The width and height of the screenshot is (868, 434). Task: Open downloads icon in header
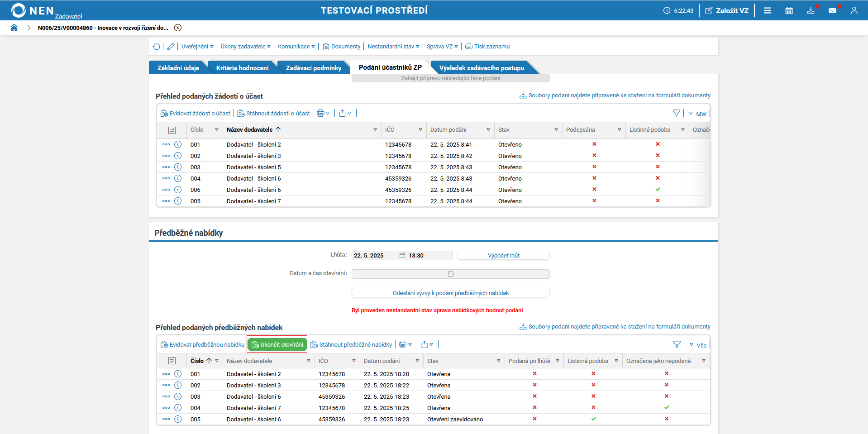(x=811, y=10)
